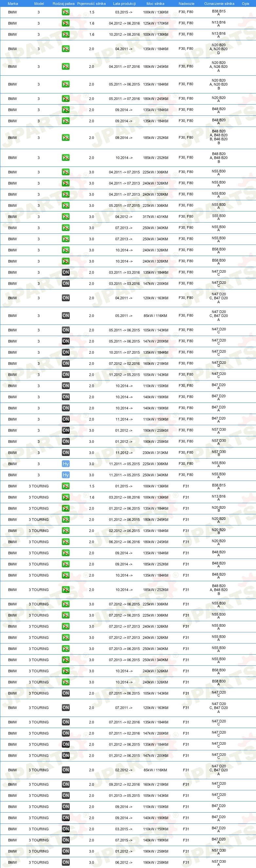Click the Rodzaj paliwa column header
The height and width of the screenshot is (868, 256).
pos(64,4)
